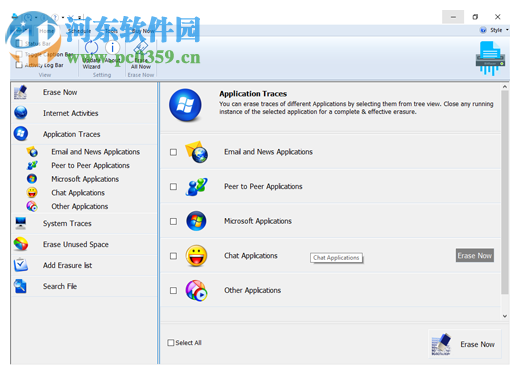Click the shredder logo in the ribbon
The height and width of the screenshot is (371, 527).
pos(490,58)
